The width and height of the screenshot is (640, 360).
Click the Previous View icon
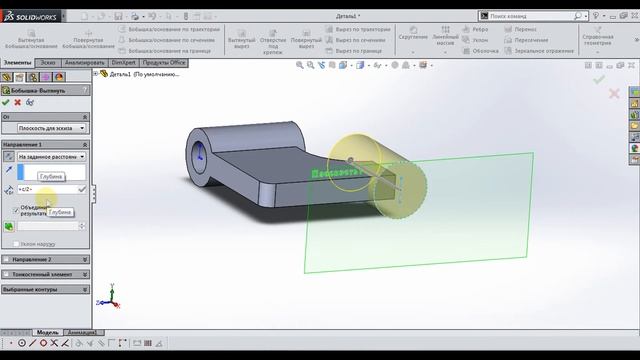click(322, 65)
